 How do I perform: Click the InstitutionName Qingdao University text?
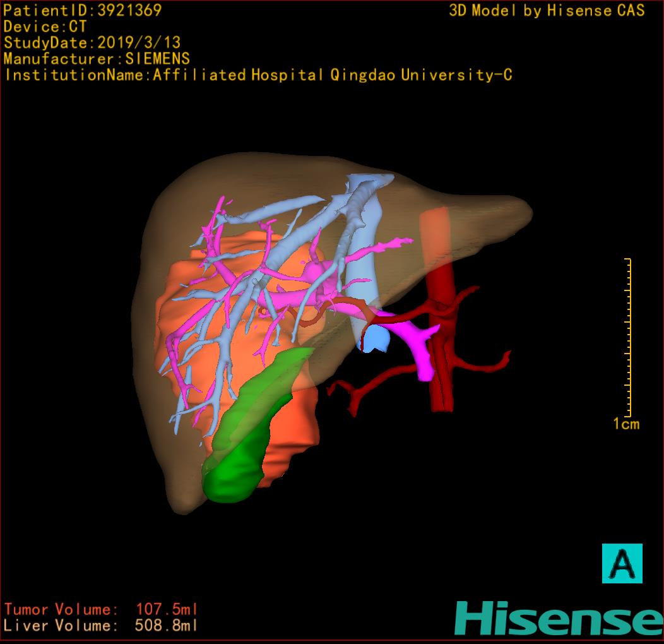(x=258, y=75)
